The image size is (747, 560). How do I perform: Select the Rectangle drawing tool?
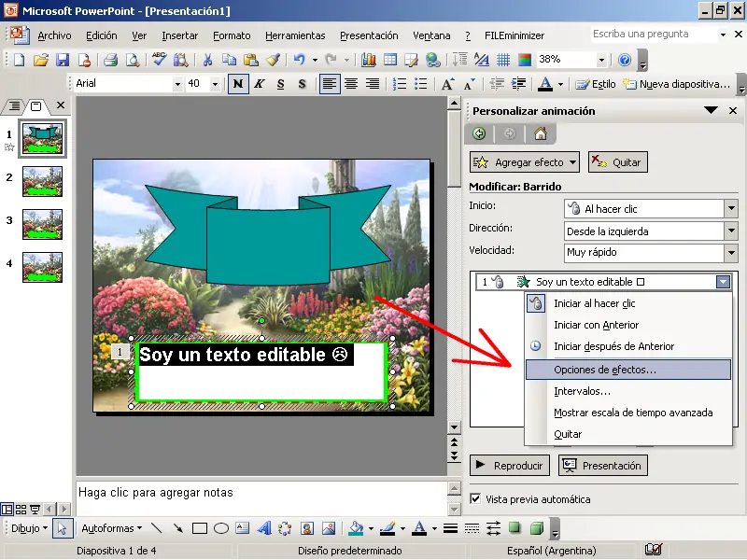click(200, 528)
